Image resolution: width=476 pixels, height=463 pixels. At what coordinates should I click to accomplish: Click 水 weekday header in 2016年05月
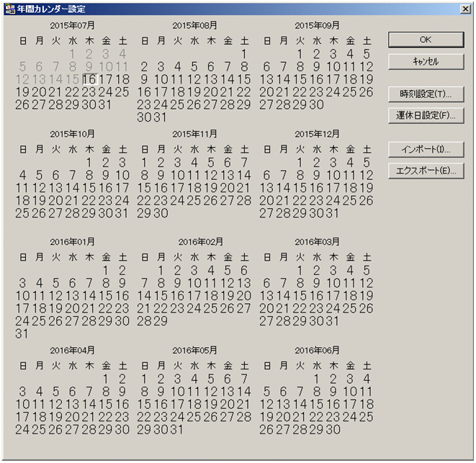click(194, 366)
